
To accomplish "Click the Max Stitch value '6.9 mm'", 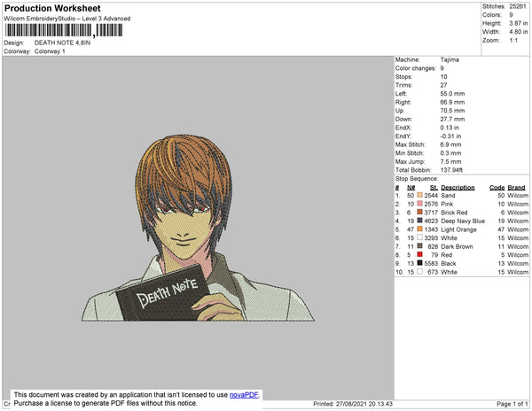I will (450, 144).
